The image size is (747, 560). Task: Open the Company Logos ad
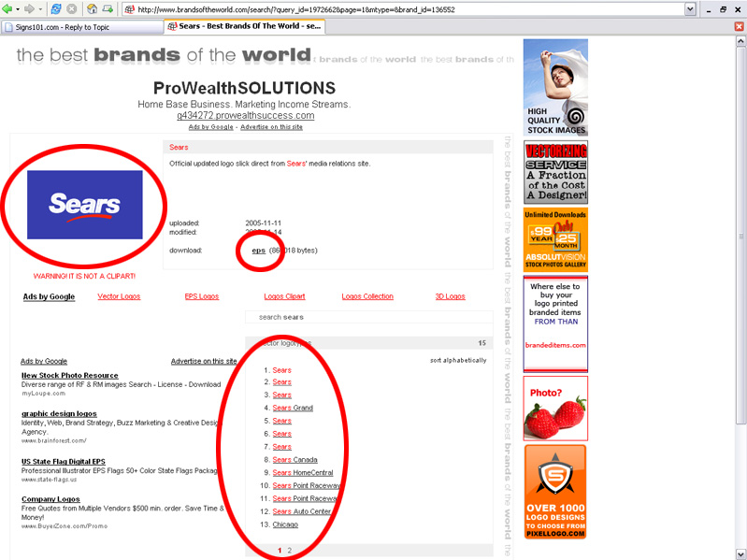click(x=50, y=499)
